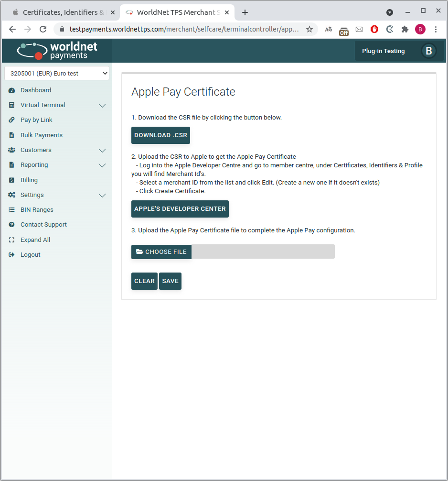This screenshot has height=481, width=448.
Task: Bookmark this page with the star icon
Action: [x=309, y=29]
